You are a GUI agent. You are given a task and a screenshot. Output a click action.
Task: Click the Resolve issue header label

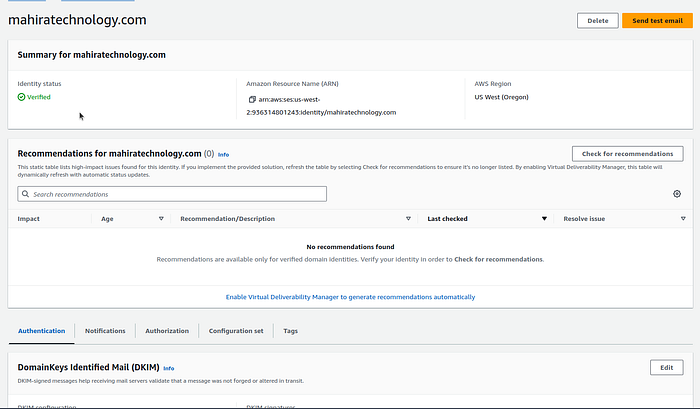[584, 219]
